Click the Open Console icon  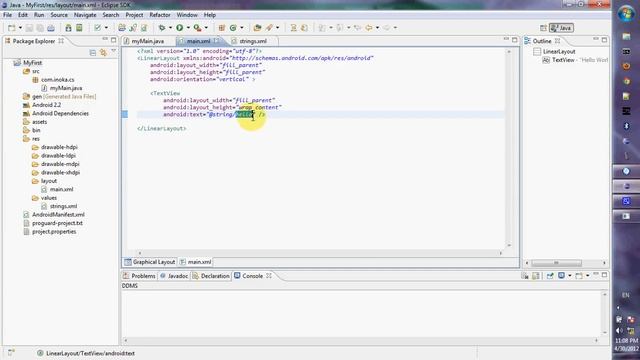click(579, 276)
